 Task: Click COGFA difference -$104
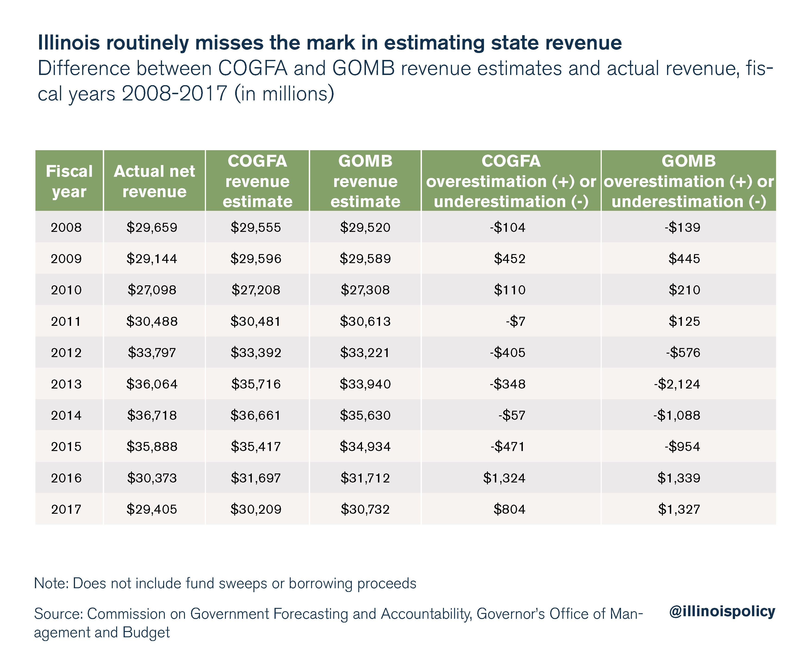[x=508, y=227]
